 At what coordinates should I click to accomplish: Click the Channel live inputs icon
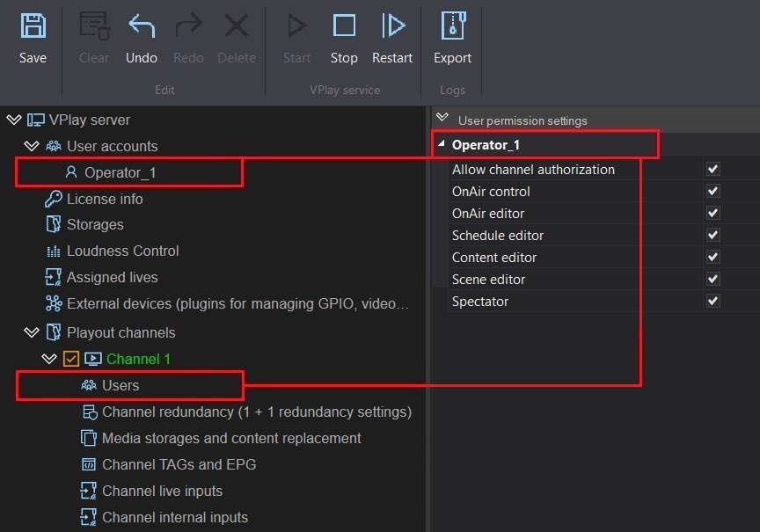pyautogui.click(x=88, y=491)
